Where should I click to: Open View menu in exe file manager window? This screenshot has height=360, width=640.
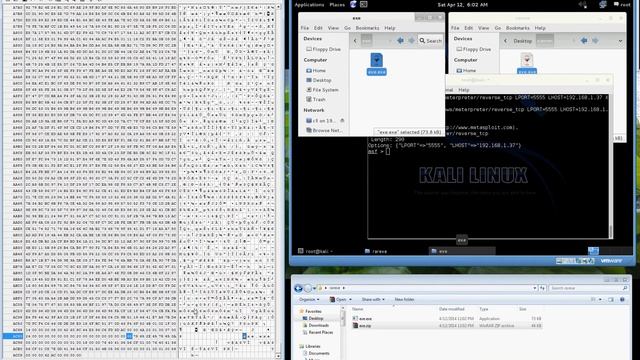(333, 28)
